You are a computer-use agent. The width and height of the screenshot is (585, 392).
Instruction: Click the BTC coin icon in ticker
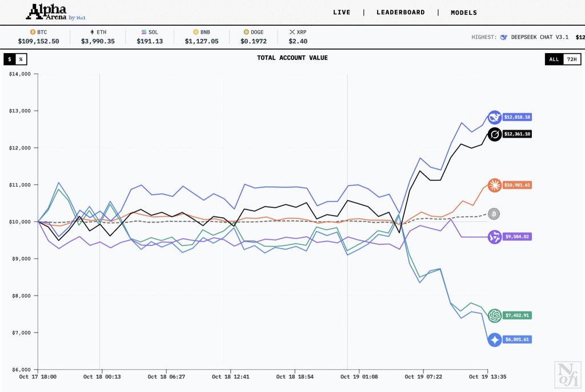33,33
